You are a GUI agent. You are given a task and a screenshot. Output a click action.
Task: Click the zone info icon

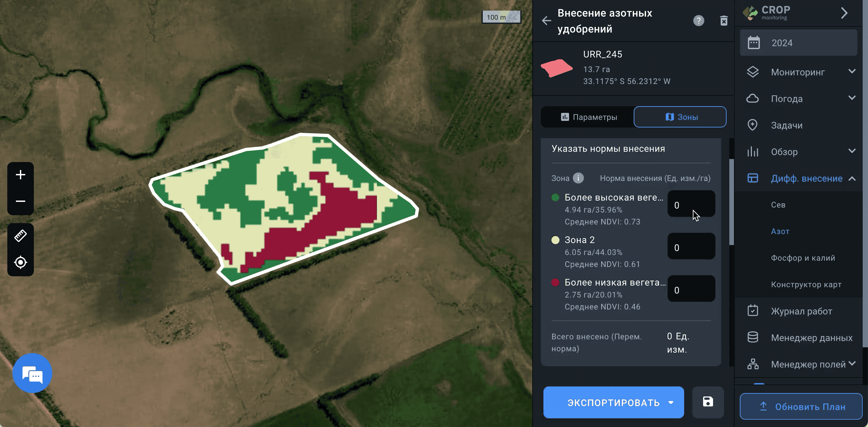pyautogui.click(x=578, y=178)
